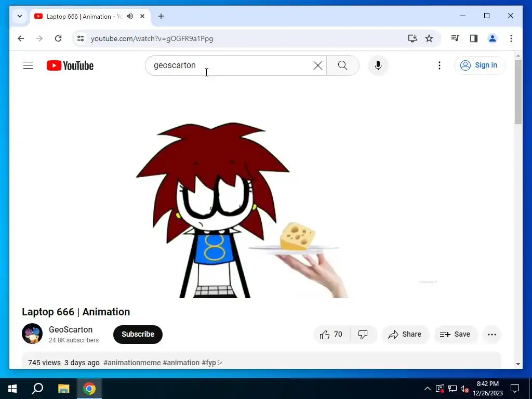
Task: Click Sign in button
Action: (x=480, y=65)
